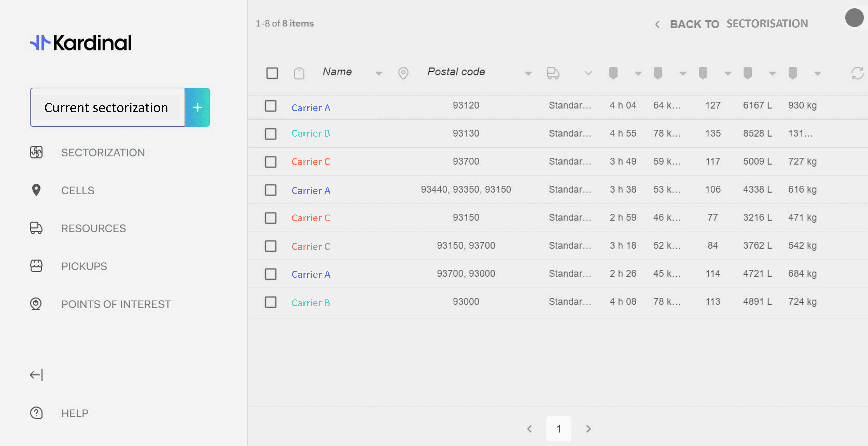Click the location pin icon in header

point(403,73)
